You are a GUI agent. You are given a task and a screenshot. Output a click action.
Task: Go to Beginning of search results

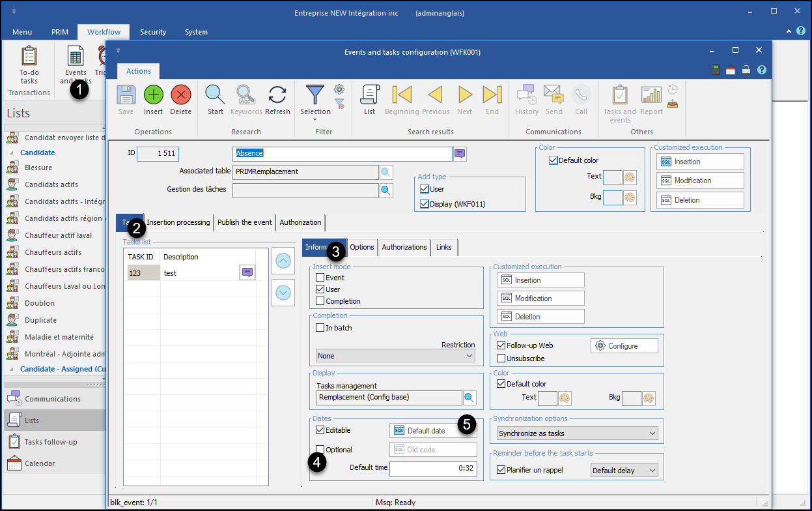pos(402,95)
